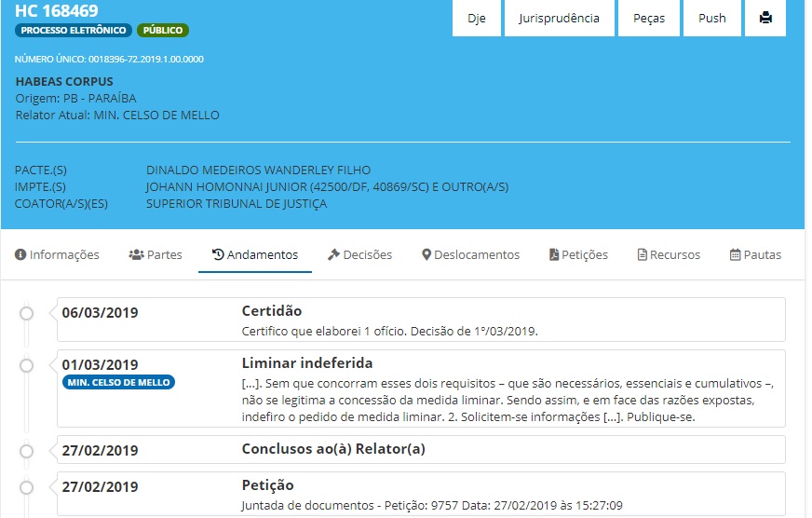Go to the Decisões tab
812x518 pixels.
click(359, 254)
